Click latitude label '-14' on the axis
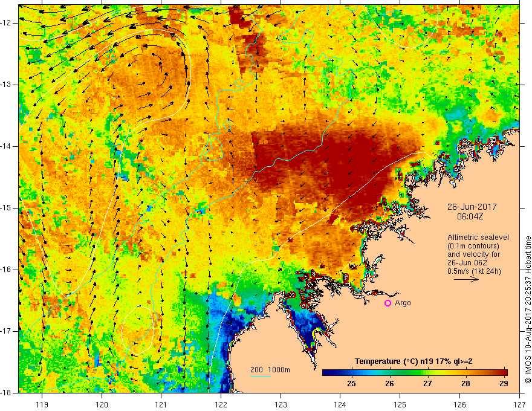 (6, 146)
